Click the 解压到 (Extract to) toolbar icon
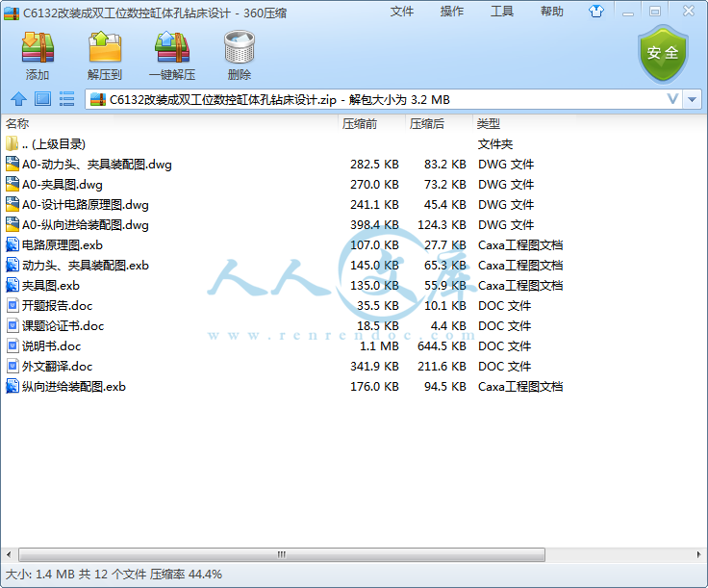Viewport: 708px width, 588px height. tap(105, 47)
